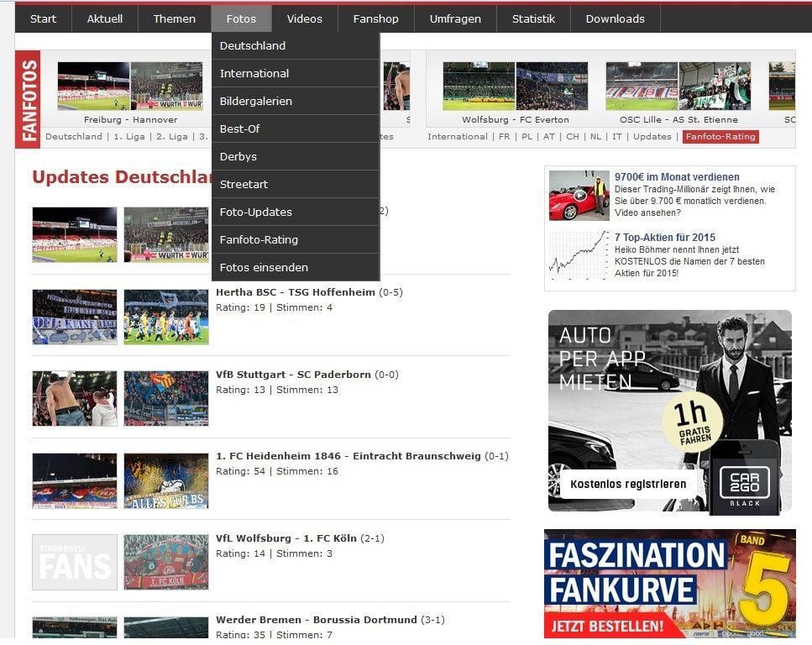The width and height of the screenshot is (812, 645).
Task: Choose Best-Of from the Fotos menu
Action: (296, 128)
